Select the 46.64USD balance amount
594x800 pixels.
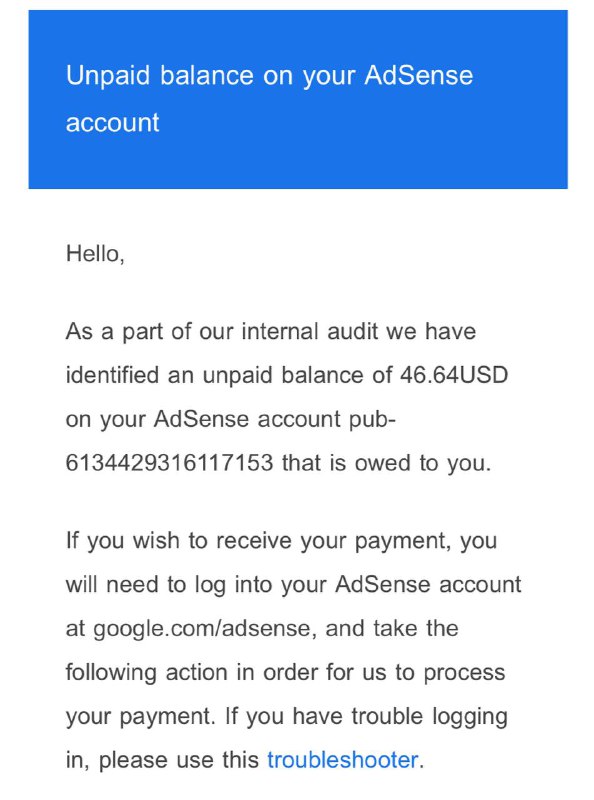tap(454, 375)
